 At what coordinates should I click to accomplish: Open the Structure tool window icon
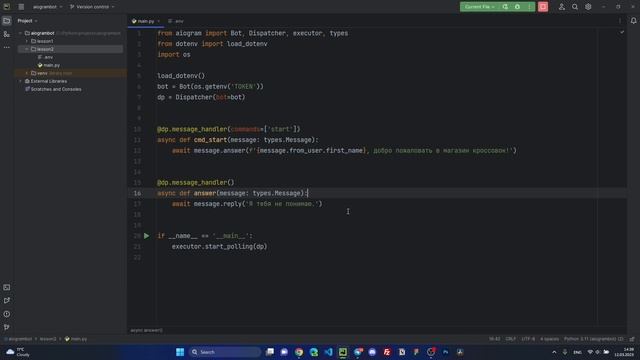7,34
